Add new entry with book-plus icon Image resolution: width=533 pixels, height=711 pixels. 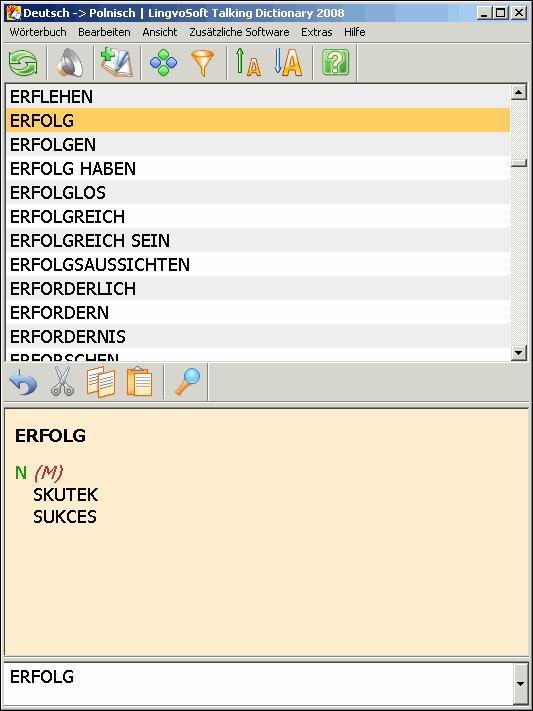click(117, 63)
